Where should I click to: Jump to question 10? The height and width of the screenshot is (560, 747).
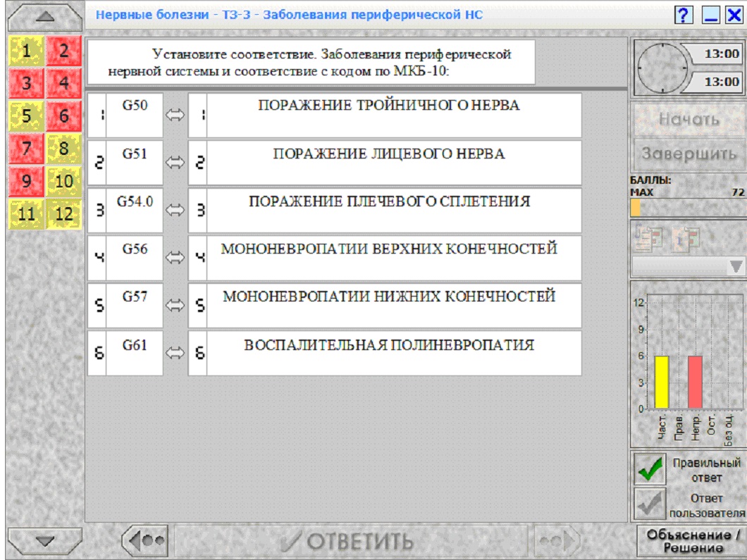tap(64, 181)
